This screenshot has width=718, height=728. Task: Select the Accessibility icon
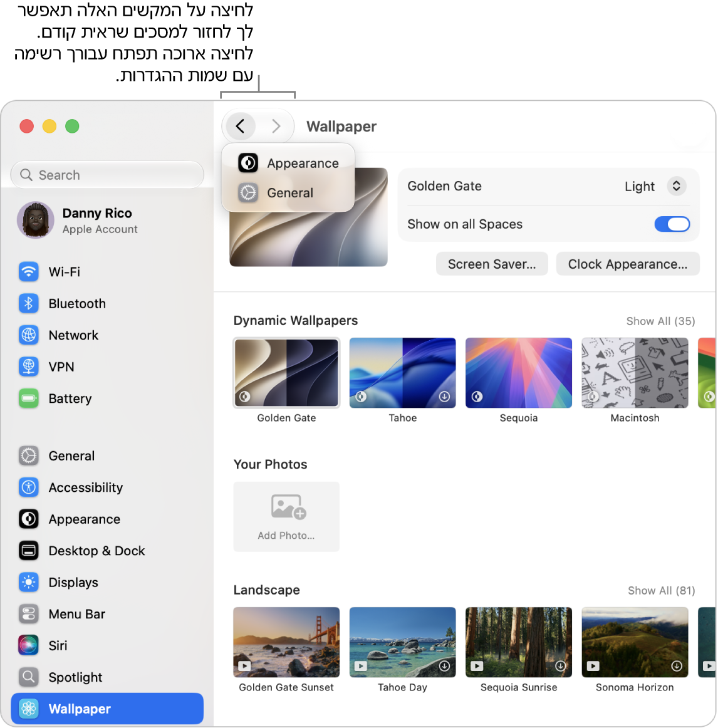tap(28, 487)
